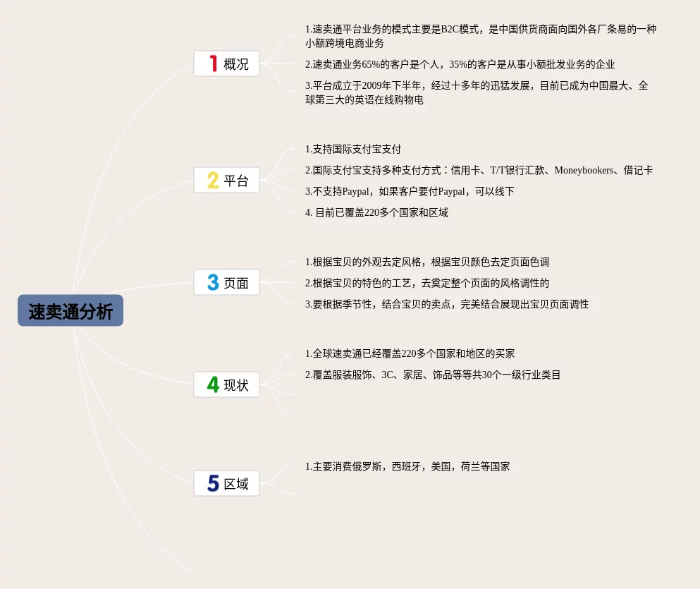Select text 覆盖服装服饰、3C、家居 item
The width and height of the screenshot is (700, 589).
433,375
